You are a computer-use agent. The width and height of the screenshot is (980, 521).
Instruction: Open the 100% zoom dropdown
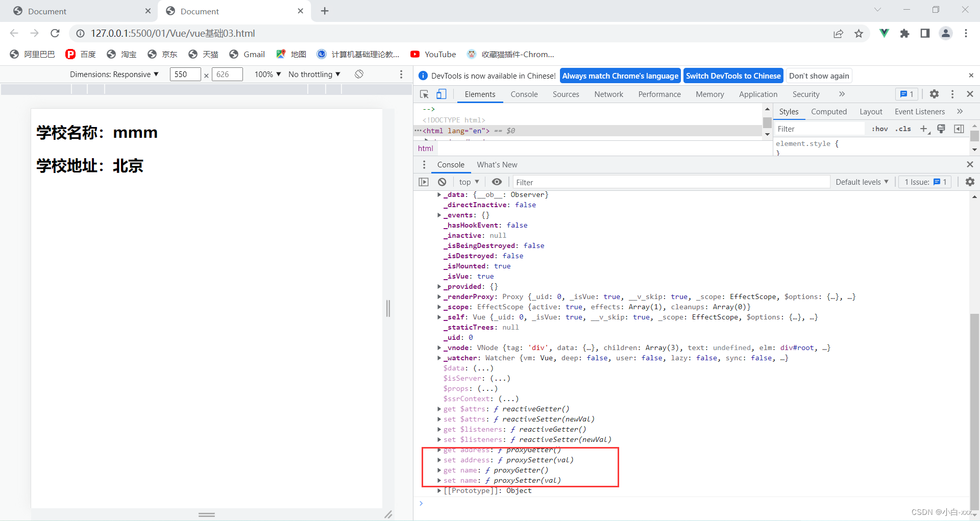268,75
